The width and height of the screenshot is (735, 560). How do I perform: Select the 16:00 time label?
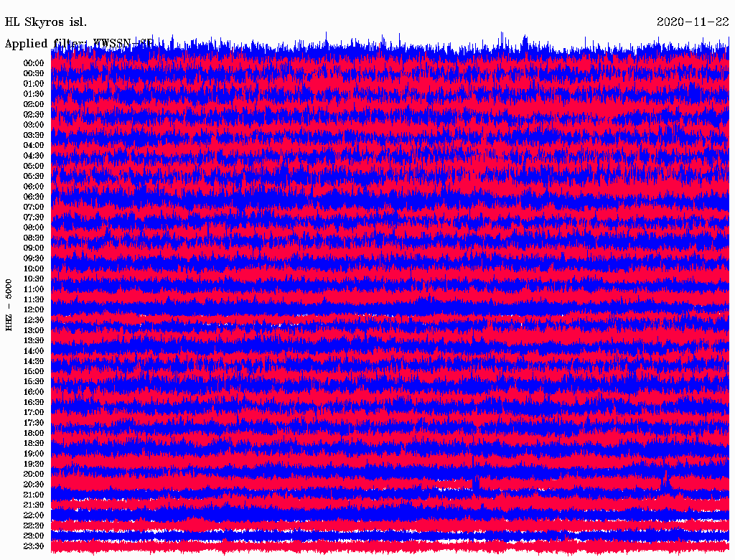(34, 392)
